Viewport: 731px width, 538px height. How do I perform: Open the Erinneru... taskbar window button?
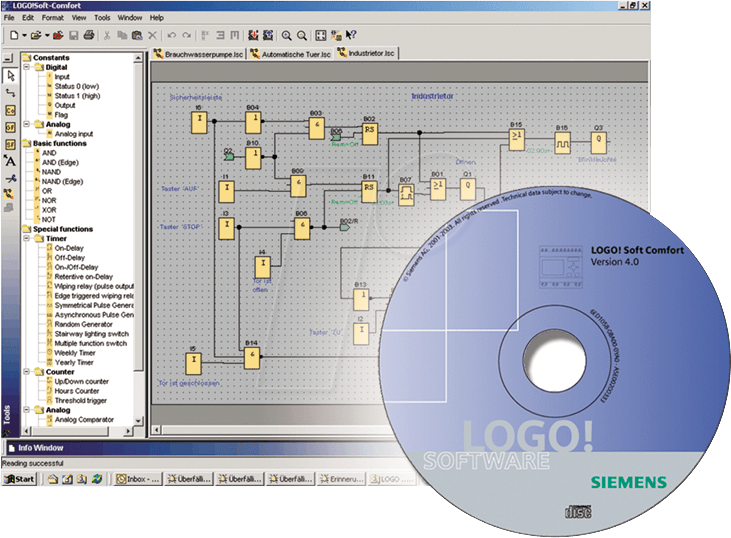pyautogui.click(x=342, y=479)
